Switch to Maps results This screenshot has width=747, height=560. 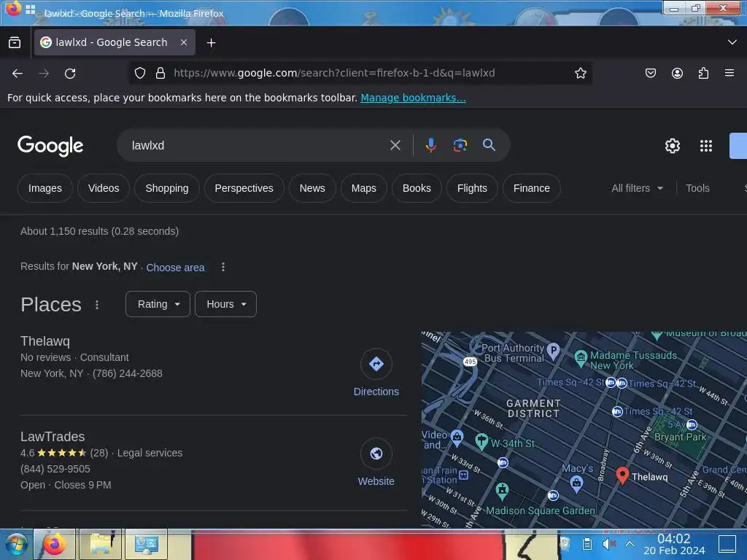(363, 188)
